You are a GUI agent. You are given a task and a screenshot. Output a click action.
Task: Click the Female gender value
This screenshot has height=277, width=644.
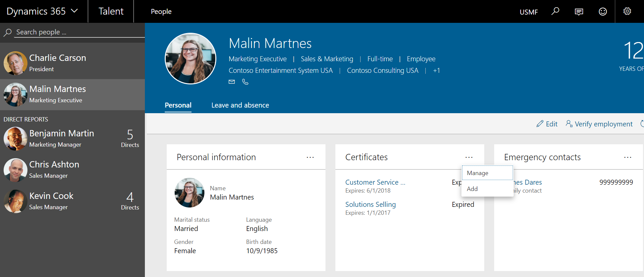(185, 251)
